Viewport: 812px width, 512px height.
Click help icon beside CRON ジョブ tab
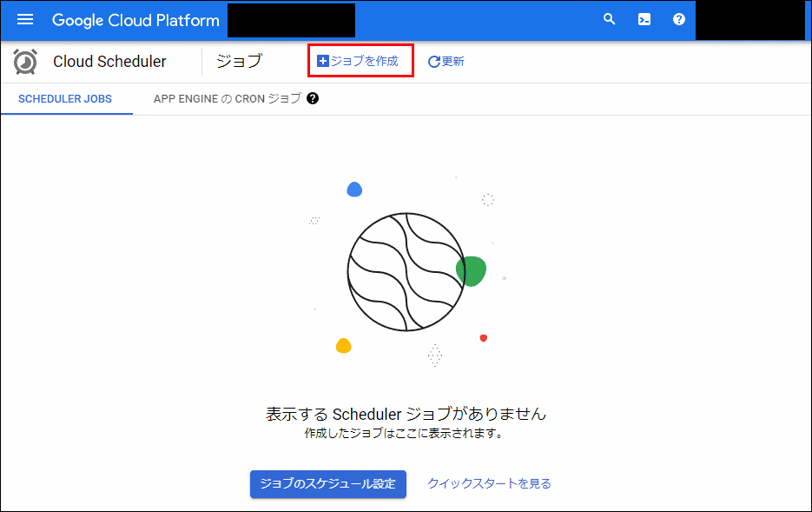point(313,98)
